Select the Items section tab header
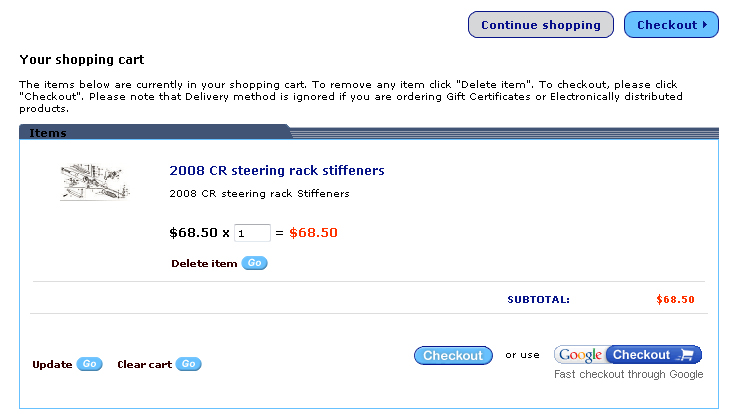Screen dimensions: 737x414 pos(48,133)
